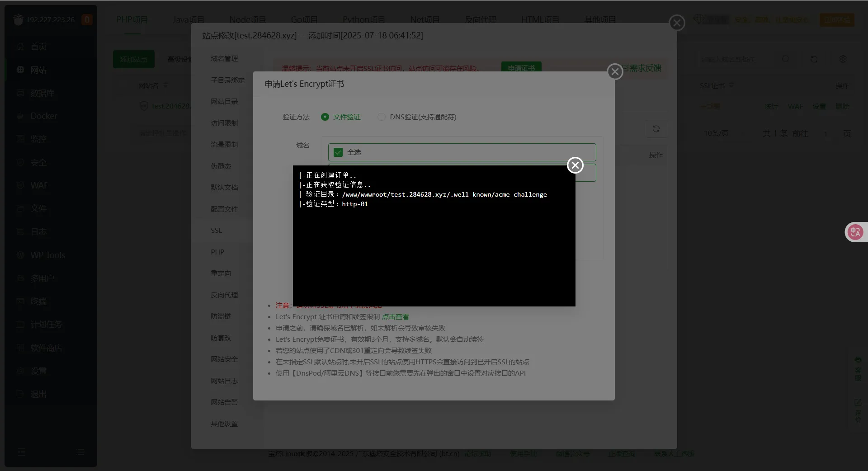Image resolution: width=868 pixels, height=471 pixels.
Task: Click the customer service icon on right edge
Action: pyautogui.click(x=858, y=360)
